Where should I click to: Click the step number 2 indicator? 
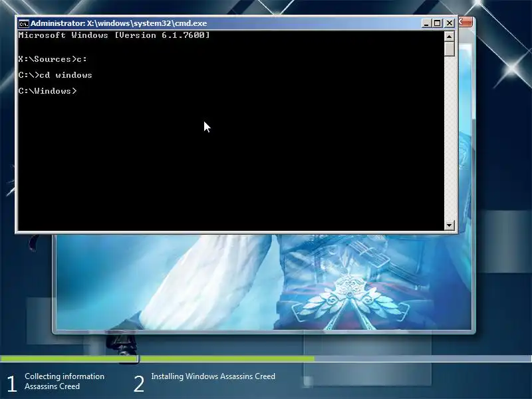(x=139, y=384)
